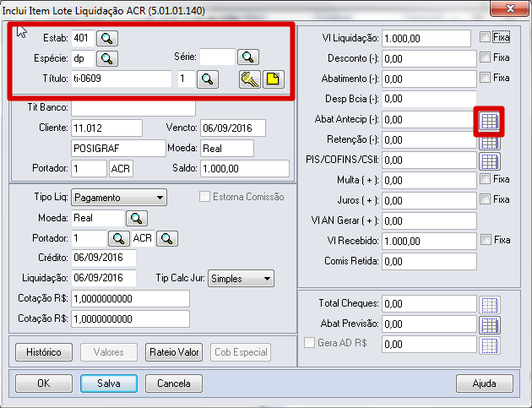Focus the empty Tit Banco field
The width and height of the screenshot is (532, 408).
(133, 108)
